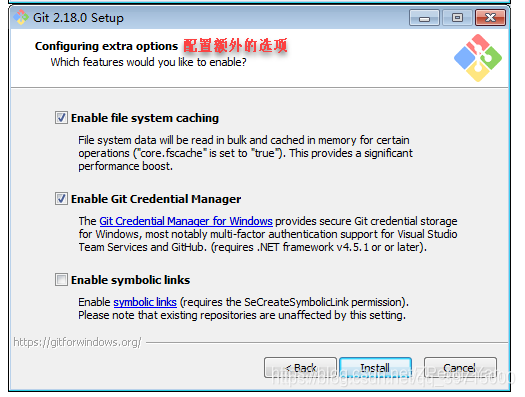Uncheck Enable file system caching
The width and height of the screenshot is (525, 397).
(61, 118)
